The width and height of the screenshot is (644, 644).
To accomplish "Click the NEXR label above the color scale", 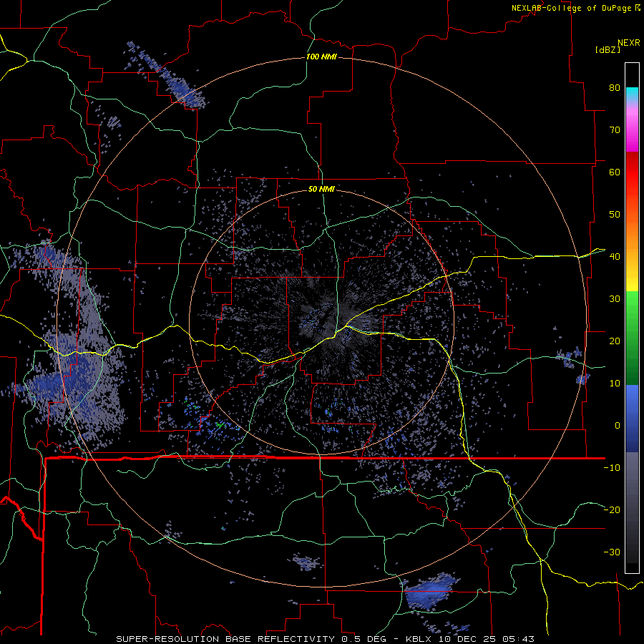I will tap(628, 43).
